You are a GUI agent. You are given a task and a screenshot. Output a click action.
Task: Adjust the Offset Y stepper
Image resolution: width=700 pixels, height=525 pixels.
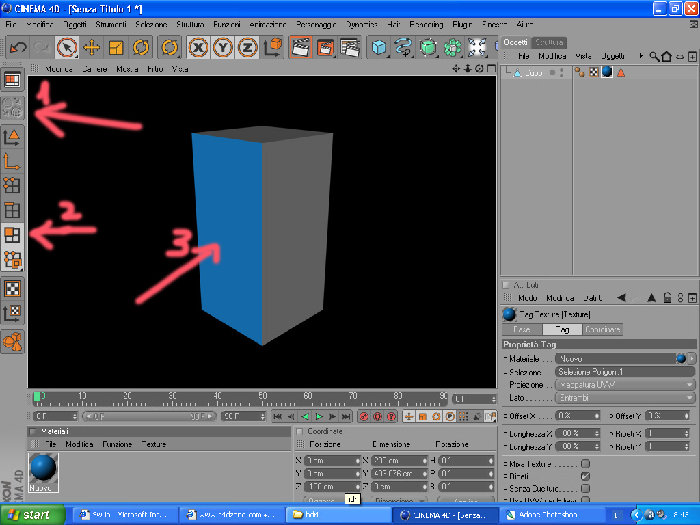pyautogui.click(x=687, y=416)
